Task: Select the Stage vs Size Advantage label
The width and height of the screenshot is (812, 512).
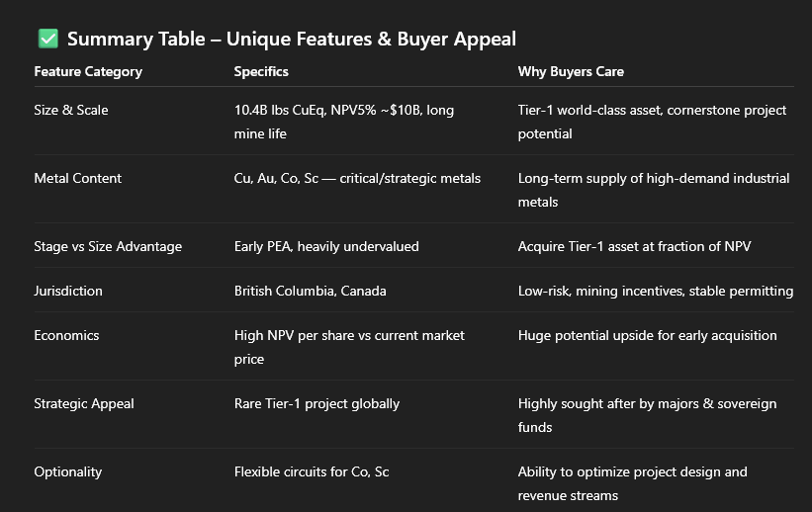Action: (108, 246)
